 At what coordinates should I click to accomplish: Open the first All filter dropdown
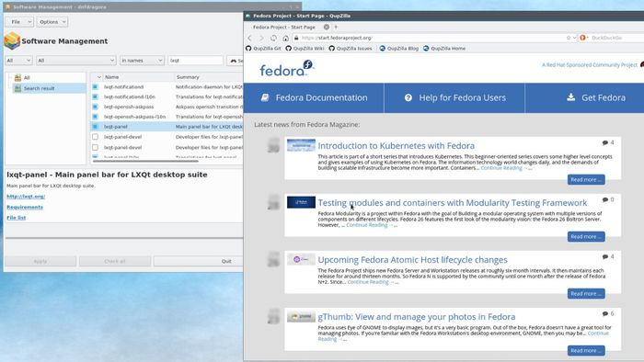[18, 61]
